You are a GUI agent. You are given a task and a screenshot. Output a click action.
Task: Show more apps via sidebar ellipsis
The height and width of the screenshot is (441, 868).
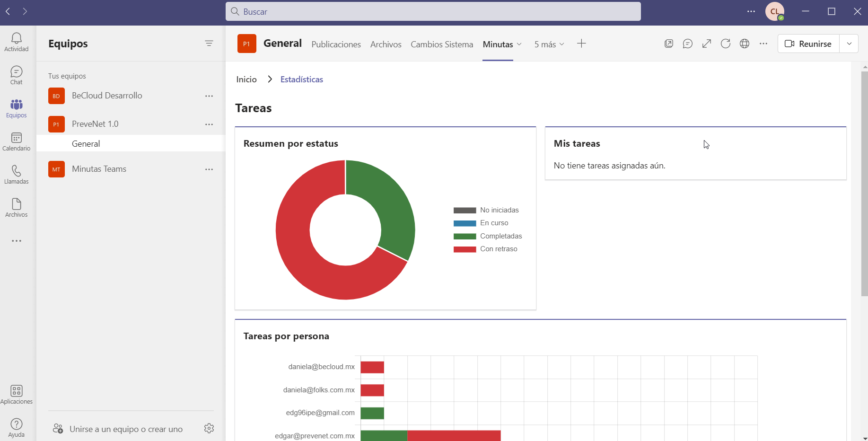16,241
